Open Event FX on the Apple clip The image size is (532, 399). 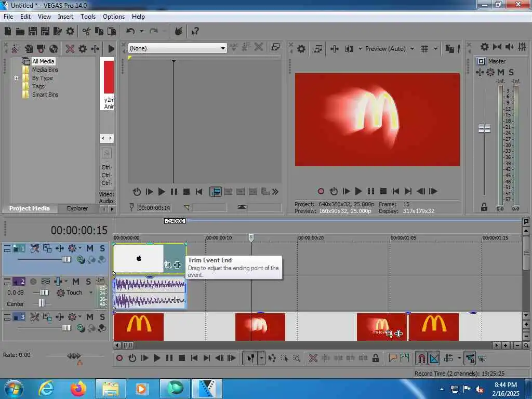[x=178, y=264]
